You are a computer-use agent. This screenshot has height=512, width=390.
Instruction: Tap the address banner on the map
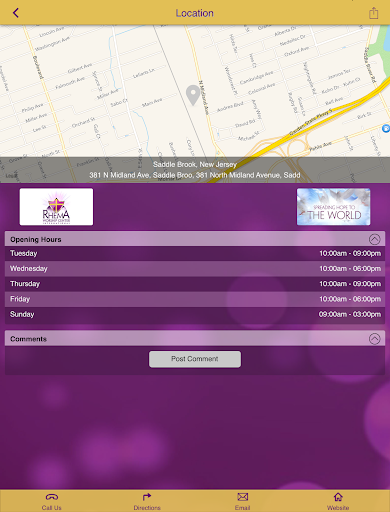click(195, 170)
